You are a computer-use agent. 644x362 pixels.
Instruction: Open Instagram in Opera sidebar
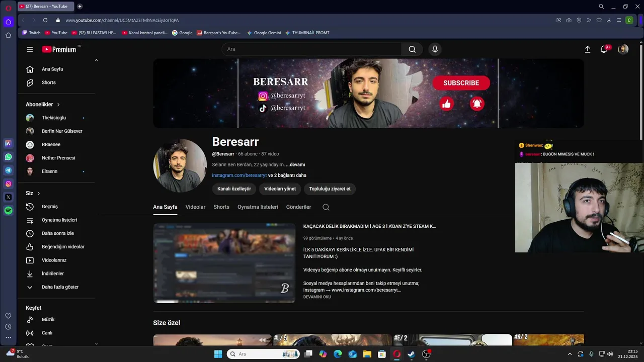point(8,184)
